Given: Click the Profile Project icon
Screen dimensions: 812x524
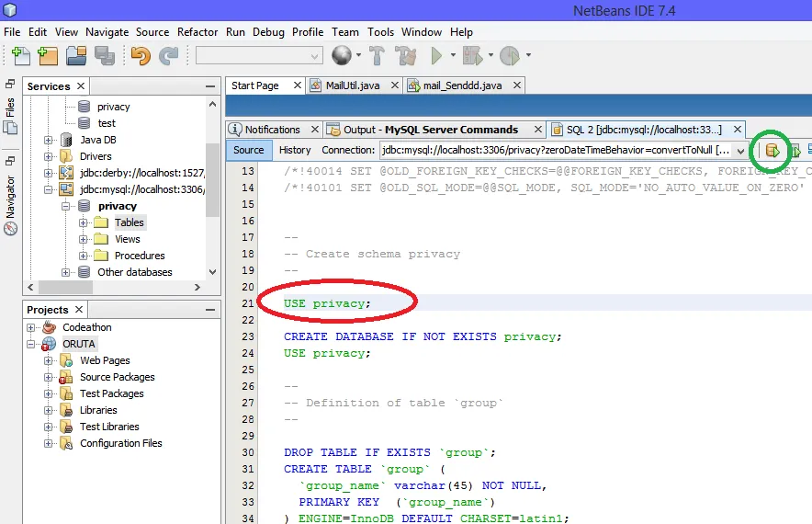Looking at the screenshot, I should (510, 55).
